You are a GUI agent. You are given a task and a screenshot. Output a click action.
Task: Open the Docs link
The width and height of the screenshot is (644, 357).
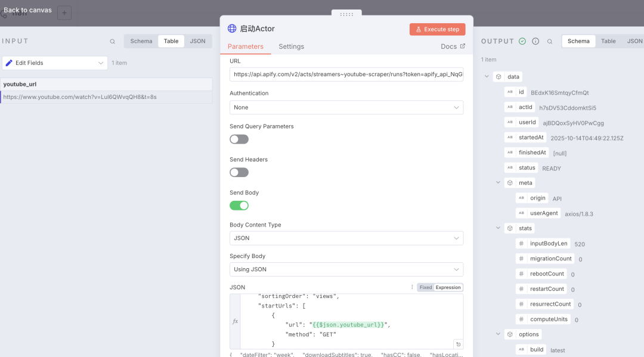point(453,46)
